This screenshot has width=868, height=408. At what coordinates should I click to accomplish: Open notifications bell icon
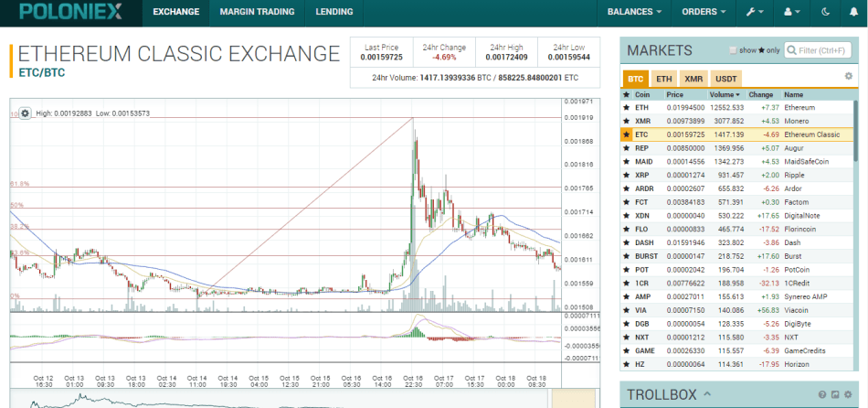click(853, 12)
